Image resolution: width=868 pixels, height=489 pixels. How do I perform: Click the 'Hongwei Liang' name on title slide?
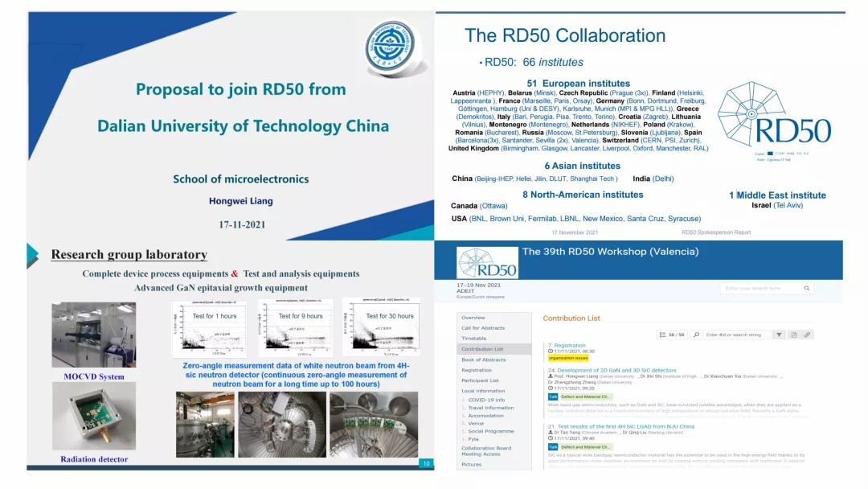pyautogui.click(x=241, y=201)
